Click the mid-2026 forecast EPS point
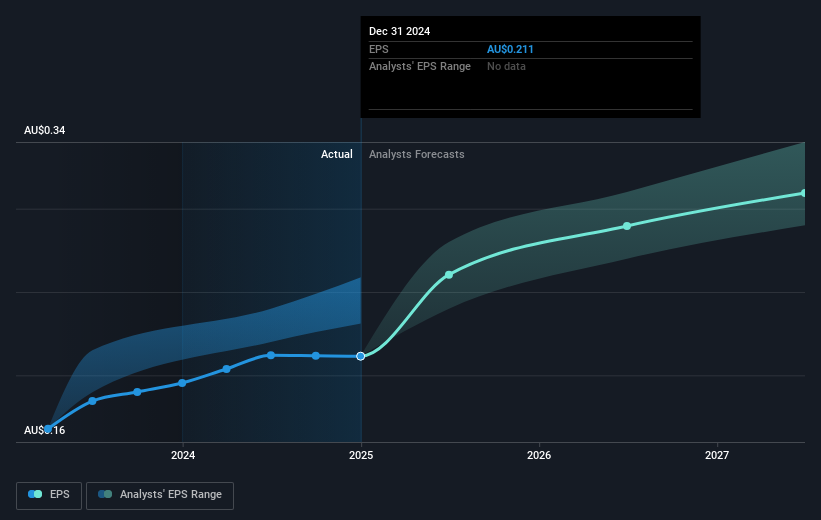The height and width of the screenshot is (520, 821). (x=627, y=226)
